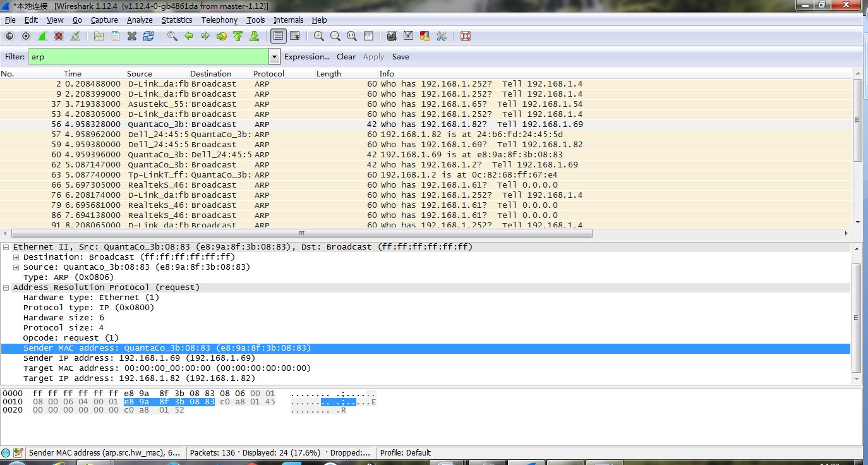Open the File menu
The width and height of the screenshot is (868, 465).
tap(10, 20)
